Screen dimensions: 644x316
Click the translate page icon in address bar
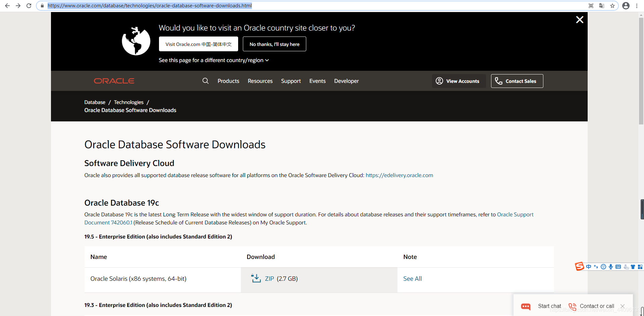tap(602, 6)
